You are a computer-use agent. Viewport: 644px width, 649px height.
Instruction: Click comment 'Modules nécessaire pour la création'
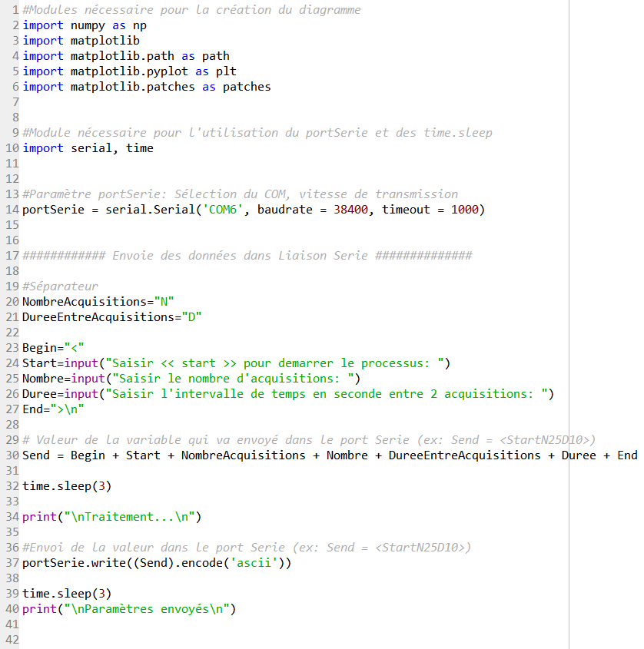(191, 10)
